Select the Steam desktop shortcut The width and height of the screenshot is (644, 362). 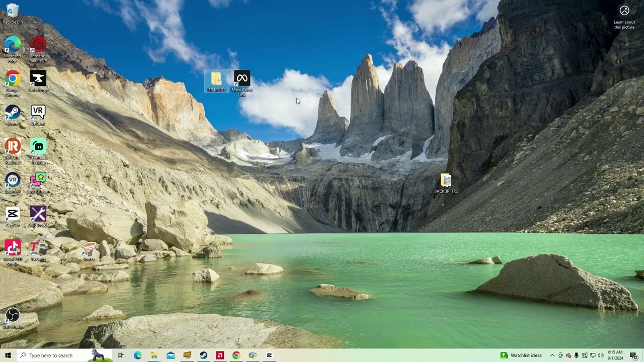pos(13,115)
